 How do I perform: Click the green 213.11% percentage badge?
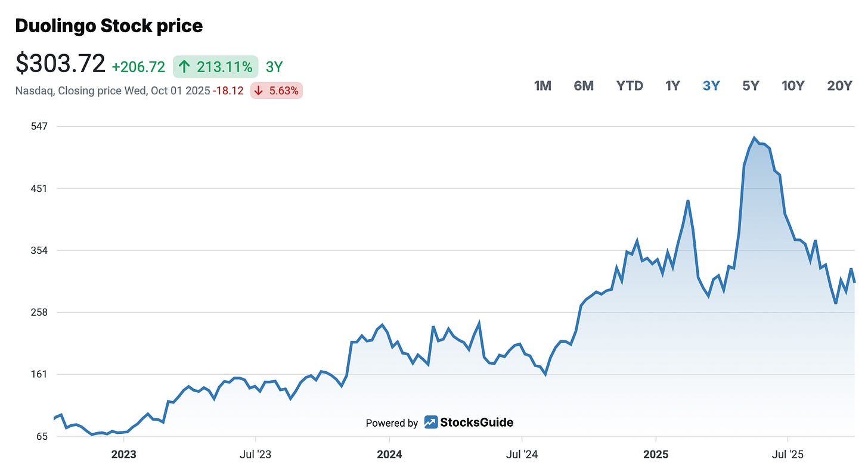215,67
